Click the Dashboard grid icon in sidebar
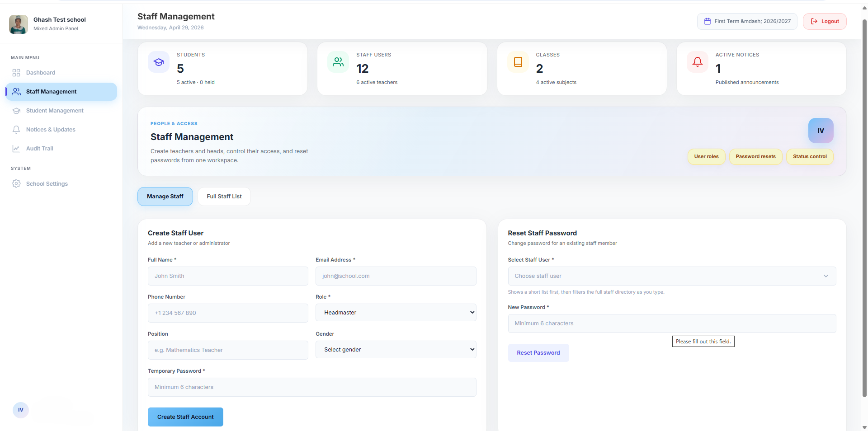 [16, 73]
